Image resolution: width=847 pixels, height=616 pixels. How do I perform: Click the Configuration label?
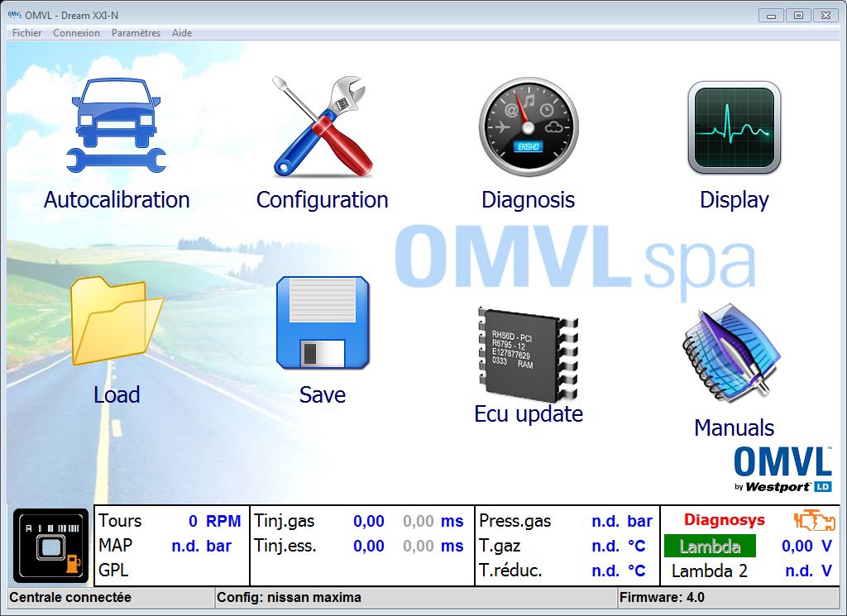pos(323,200)
